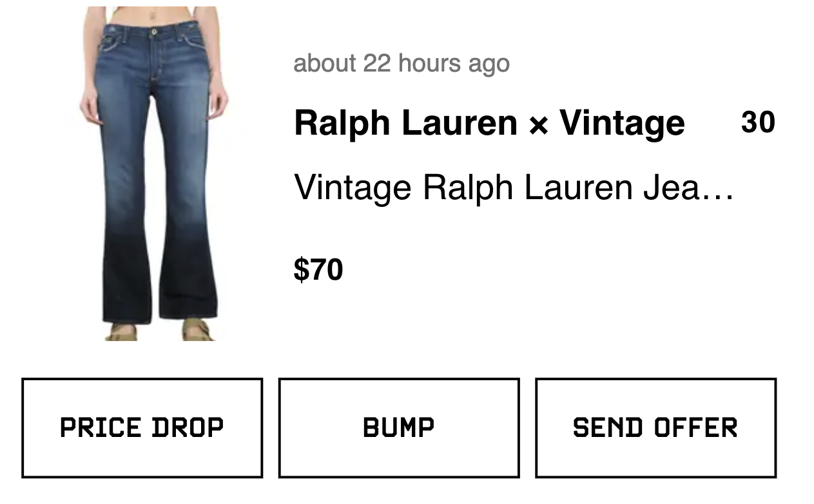Click the word hours in the timestamp
This screenshot has width=814, height=504.
(430, 64)
